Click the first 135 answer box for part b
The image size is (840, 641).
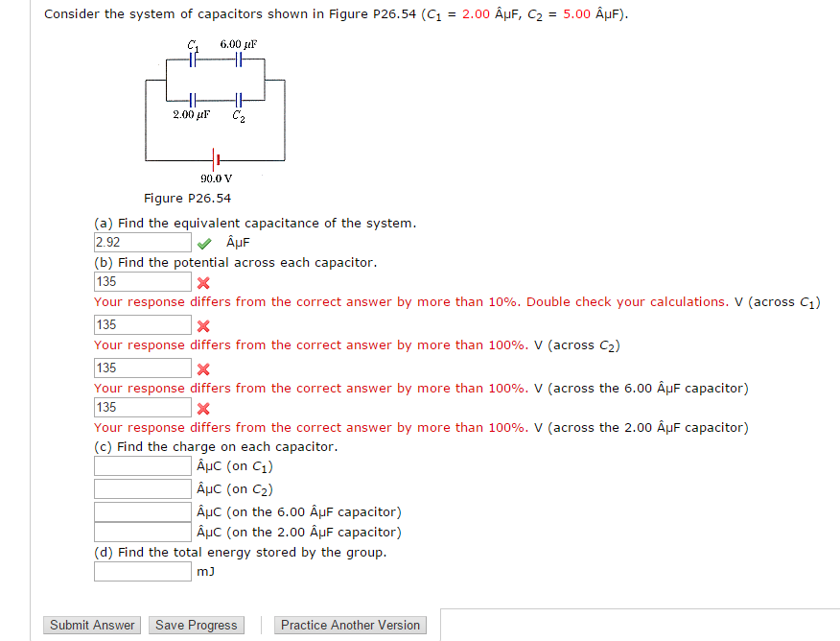click(142, 281)
